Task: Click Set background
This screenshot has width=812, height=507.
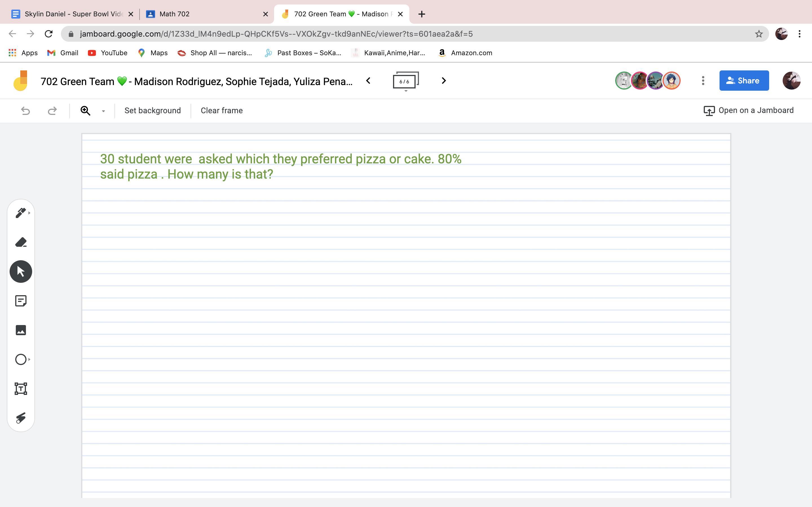Action: (x=152, y=111)
